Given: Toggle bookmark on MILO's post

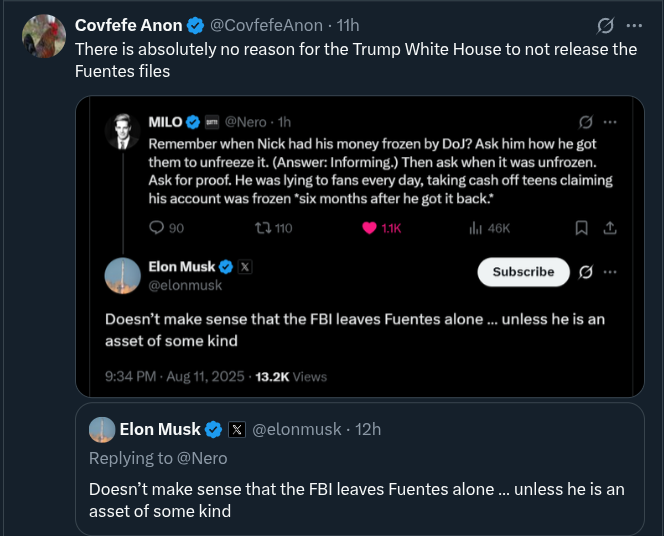Looking at the screenshot, I should (x=581, y=228).
